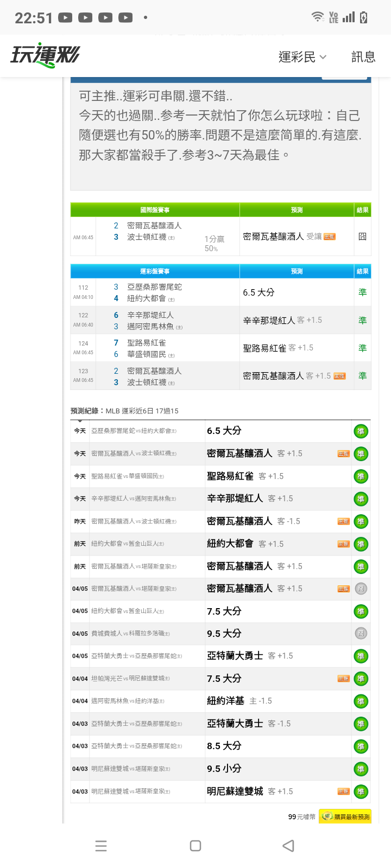The width and height of the screenshot is (391, 868).
Task: Tap the 準 icon in 聖路易紅雀 vs 華盛頓國民 record row
Action: [x=361, y=476]
